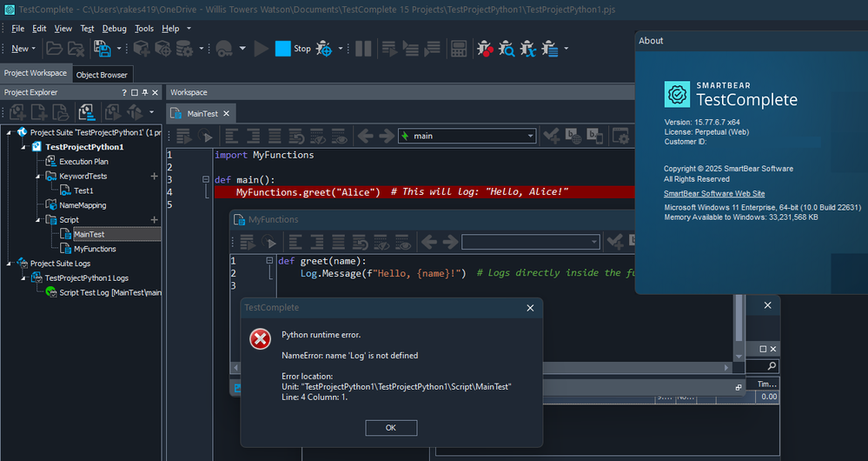Click the database with gear icon in the toolbar

click(184, 49)
